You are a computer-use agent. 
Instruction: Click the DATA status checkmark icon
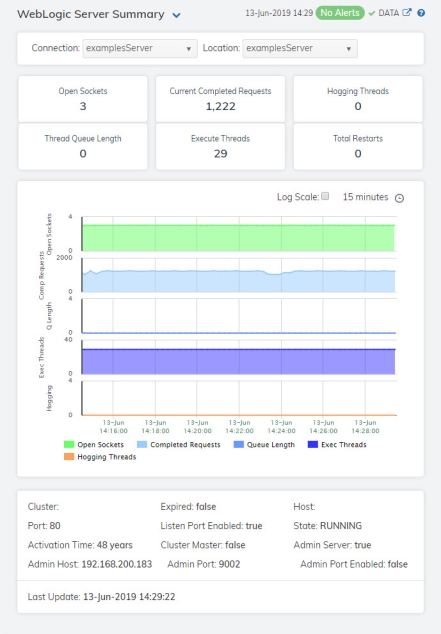[371, 13]
